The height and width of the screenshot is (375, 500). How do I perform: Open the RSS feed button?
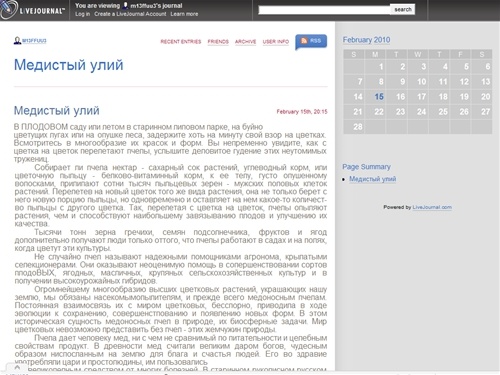311,41
